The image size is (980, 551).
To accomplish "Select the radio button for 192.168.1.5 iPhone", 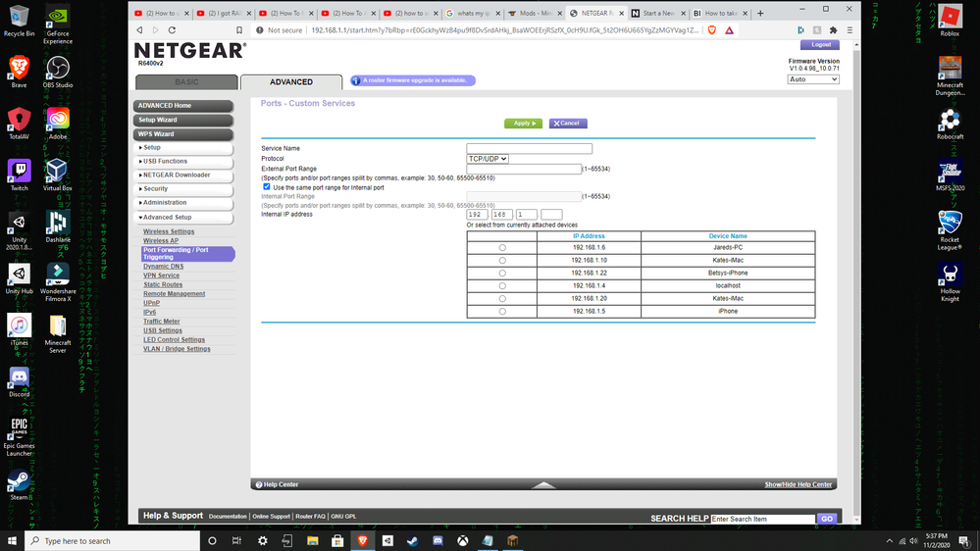I will pos(502,312).
